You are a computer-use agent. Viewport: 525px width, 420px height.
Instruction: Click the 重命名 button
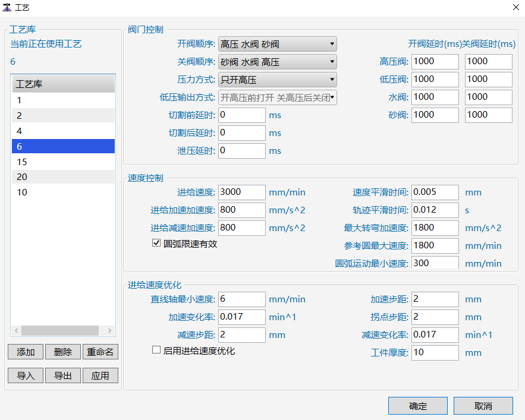(x=100, y=352)
